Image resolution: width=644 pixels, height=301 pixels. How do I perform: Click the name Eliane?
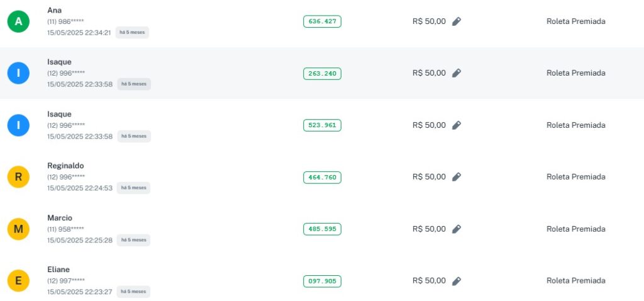coord(58,270)
